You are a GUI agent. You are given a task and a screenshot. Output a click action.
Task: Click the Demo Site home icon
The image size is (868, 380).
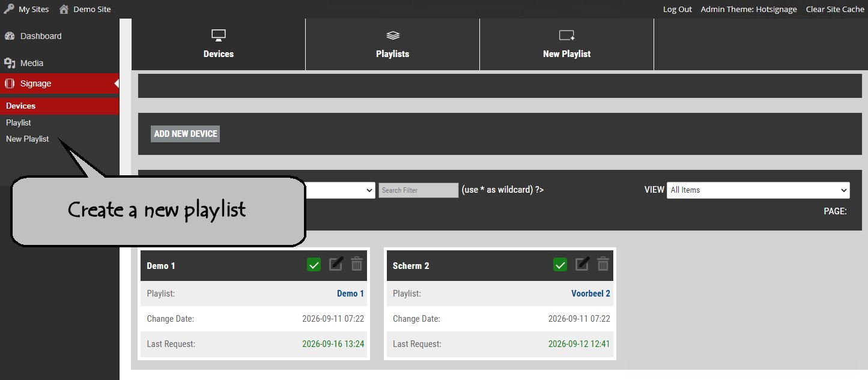pyautogui.click(x=64, y=9)
